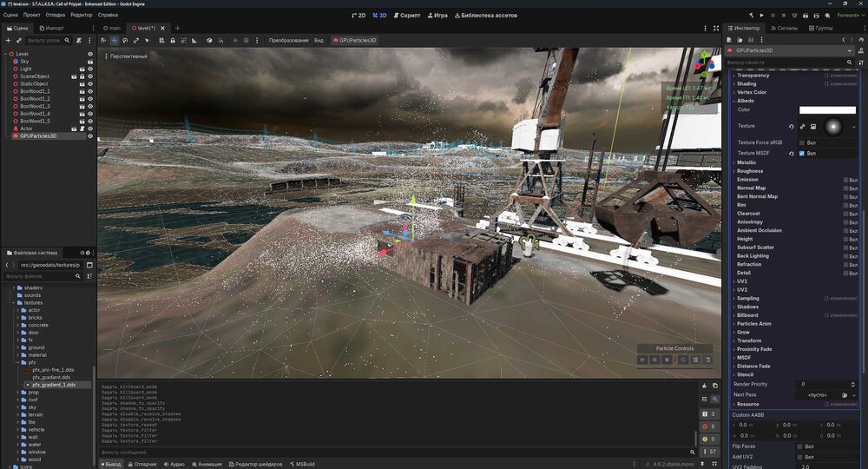Toggle visibility of Light node
868x469 pixels.
coord(90,69)
